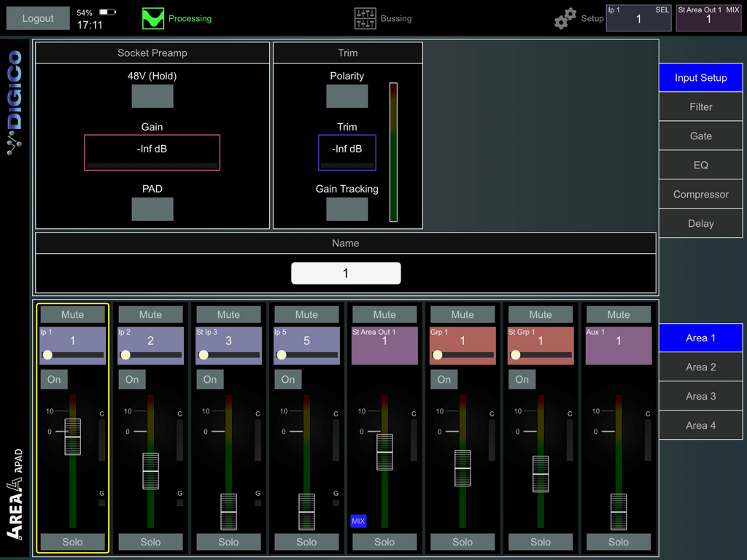Engage the PAD button

pyautogui.click(x=152, y=209)
